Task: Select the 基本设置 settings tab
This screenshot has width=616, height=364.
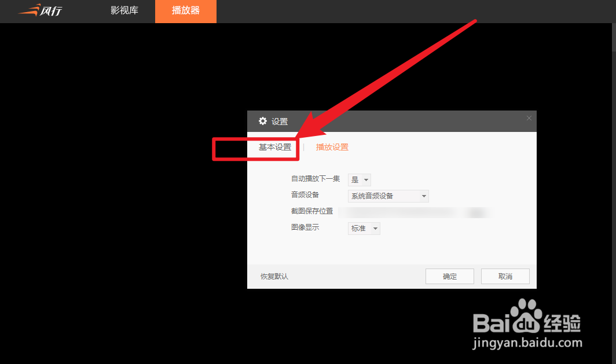Action: tap(274, 147)
